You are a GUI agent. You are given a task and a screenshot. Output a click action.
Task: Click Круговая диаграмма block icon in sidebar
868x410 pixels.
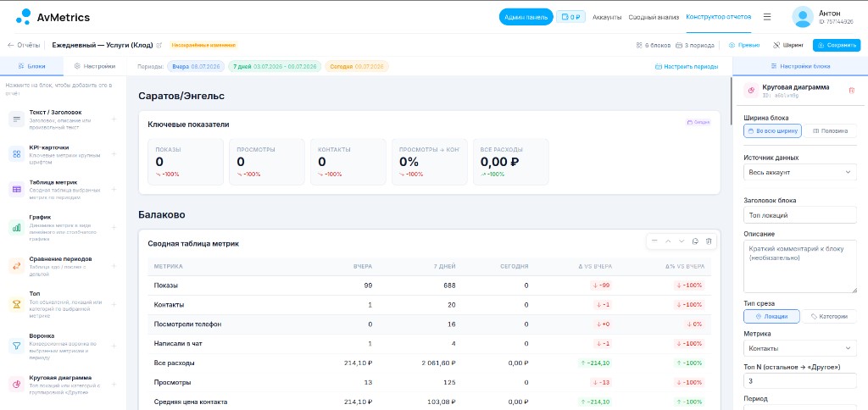coord(16,385)
